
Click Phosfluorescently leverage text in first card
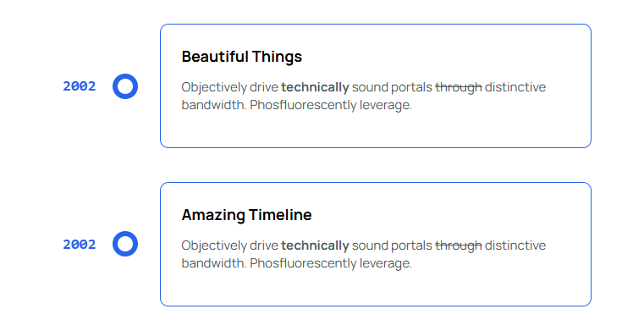(x=331, y=105)
